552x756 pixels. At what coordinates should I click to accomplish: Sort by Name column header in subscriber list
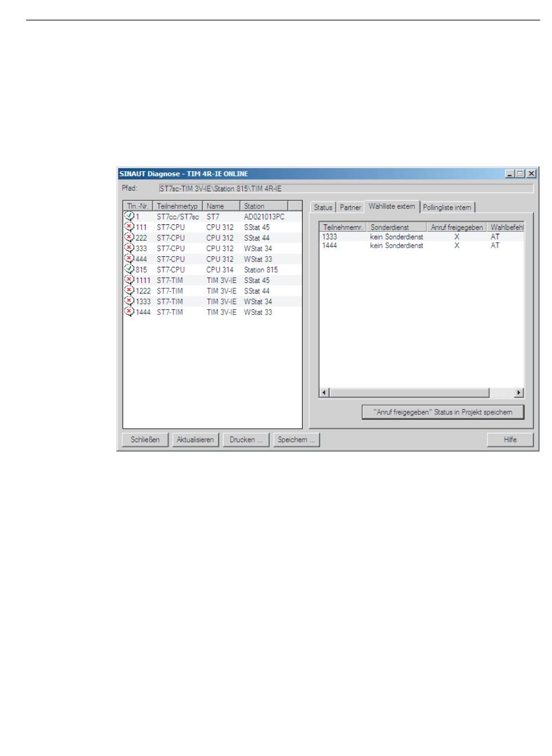pos(221,206)
